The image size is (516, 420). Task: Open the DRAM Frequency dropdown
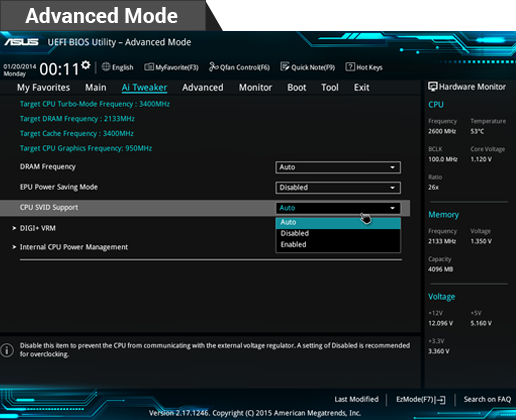point(338,167)
